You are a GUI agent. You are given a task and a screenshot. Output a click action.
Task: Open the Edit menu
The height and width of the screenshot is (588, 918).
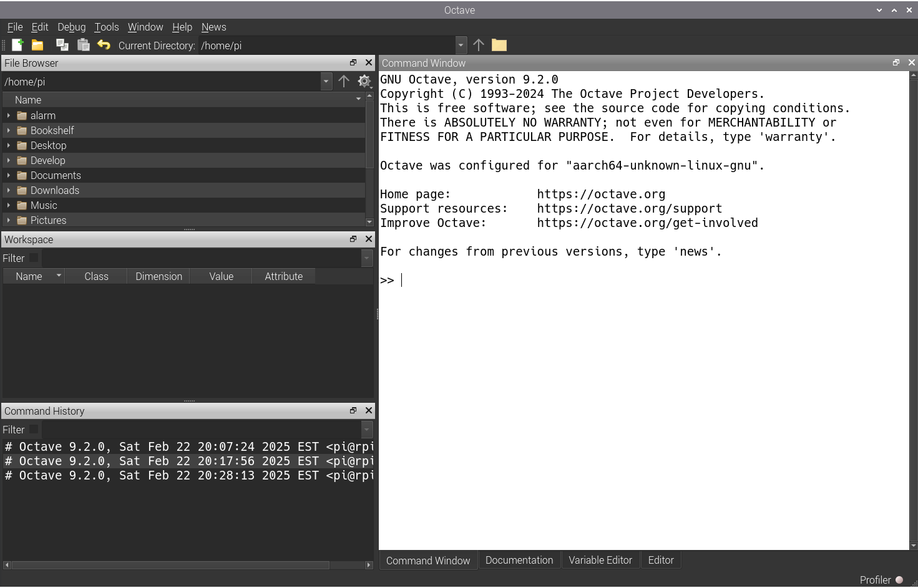[x=40, y=27]
